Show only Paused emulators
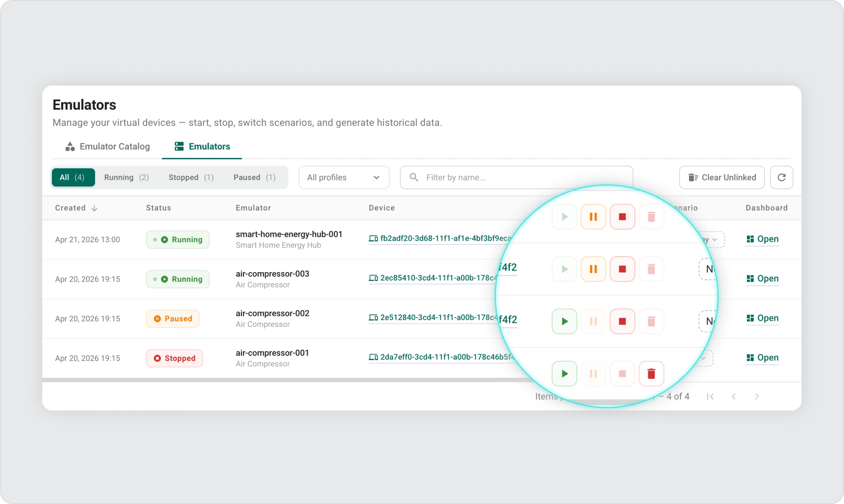The width and height of the screenshot is (844, 504). 254,177
